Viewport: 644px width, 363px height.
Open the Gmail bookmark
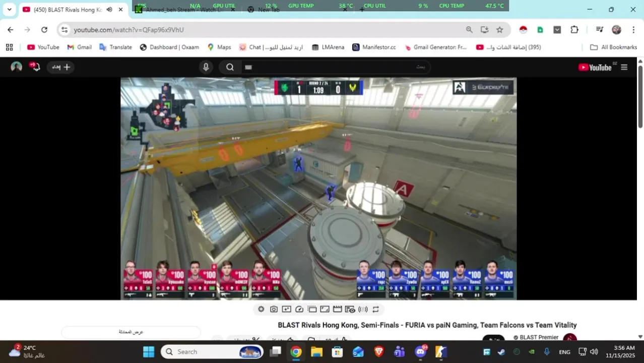click(80, 47)
